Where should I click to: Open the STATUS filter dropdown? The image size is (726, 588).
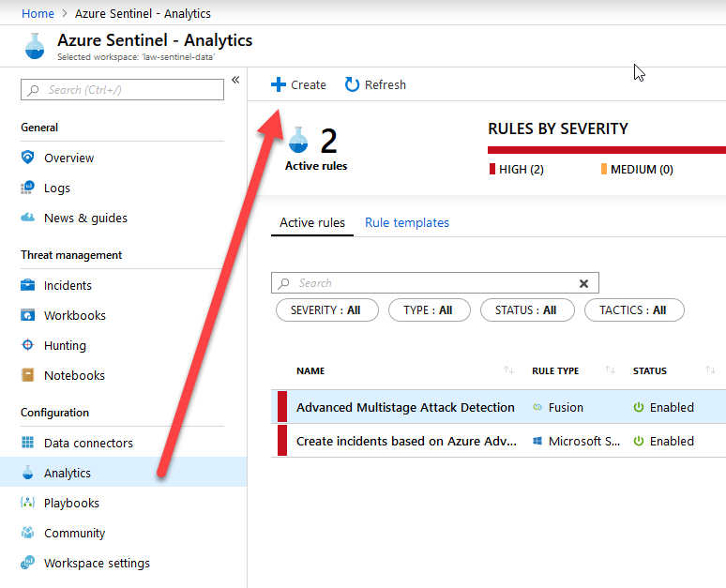[x=526, y=310]
